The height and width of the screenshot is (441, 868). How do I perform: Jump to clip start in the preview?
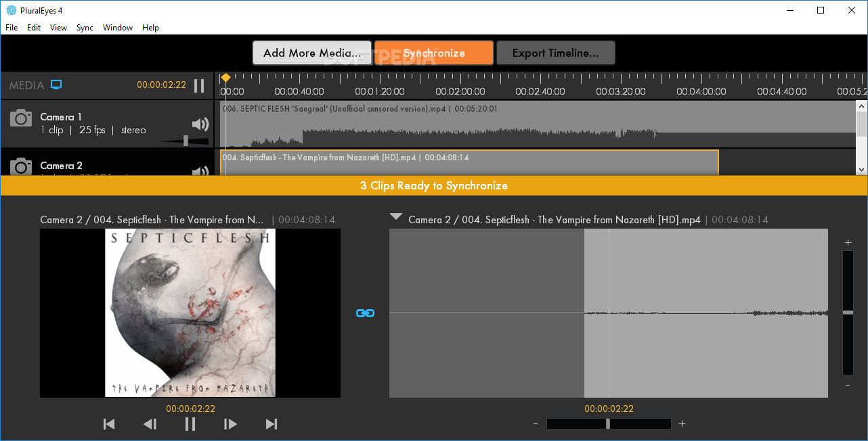(109, 424)
